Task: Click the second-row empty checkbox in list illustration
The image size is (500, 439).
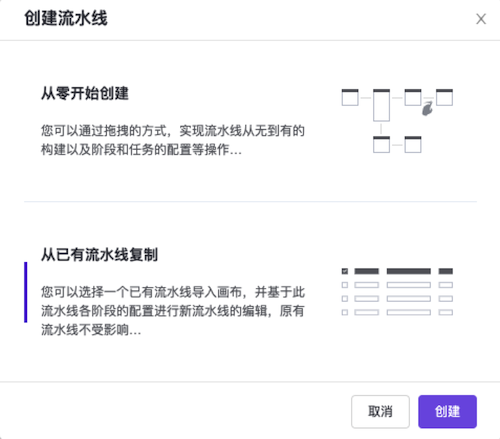Action: 345,285
